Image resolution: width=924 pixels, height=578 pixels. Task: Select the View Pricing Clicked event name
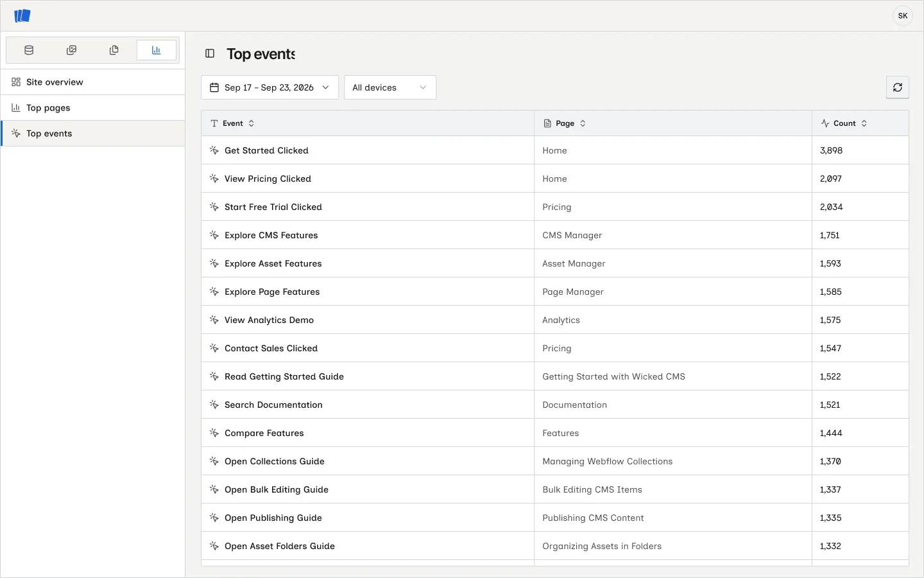coord(268,179)
